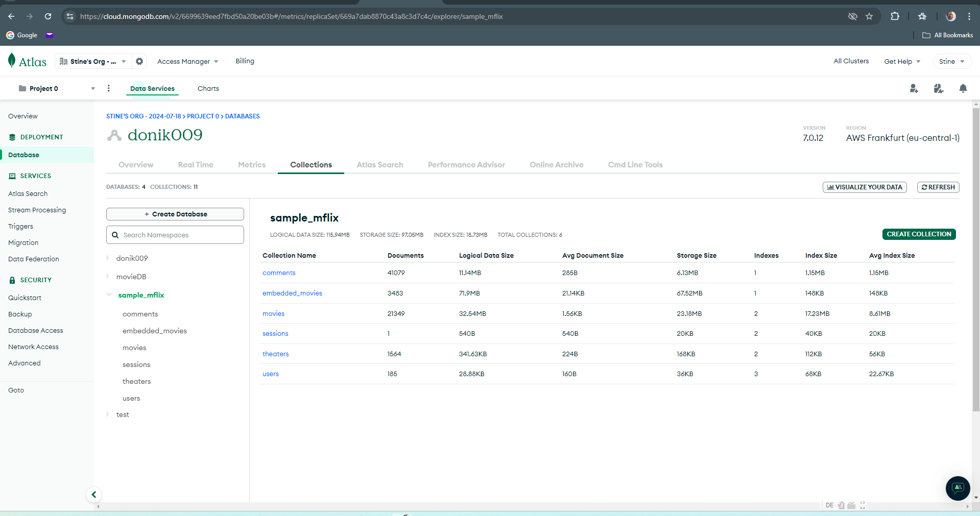980x516 pixels.
Task: Open the Cmd Line Tools tab
Action: 635,165
